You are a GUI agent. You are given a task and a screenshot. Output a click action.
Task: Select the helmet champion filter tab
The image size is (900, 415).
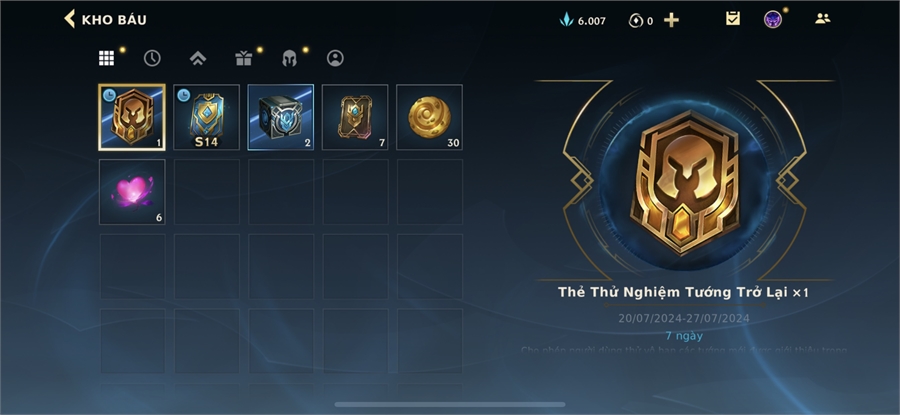(x=289, y=58)
